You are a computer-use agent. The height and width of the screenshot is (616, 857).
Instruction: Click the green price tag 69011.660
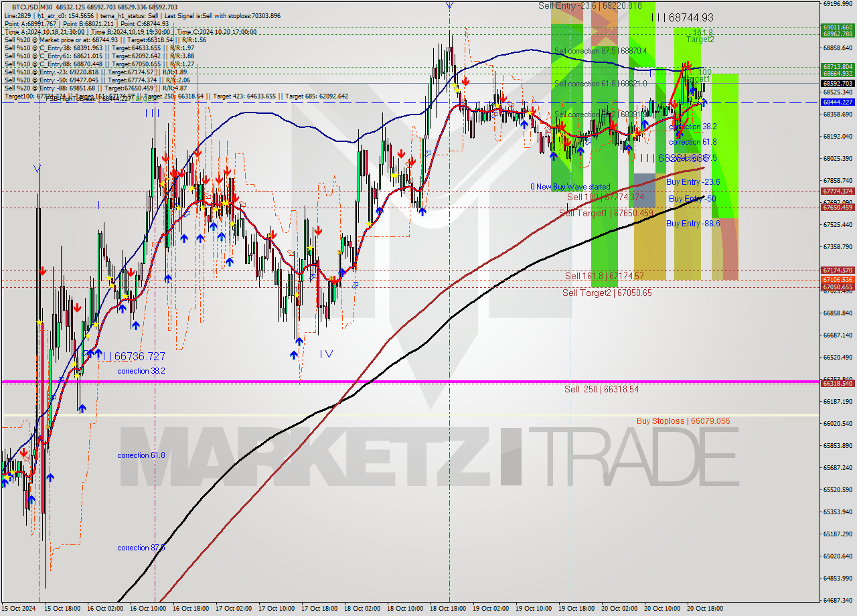(x=837, y=27)
